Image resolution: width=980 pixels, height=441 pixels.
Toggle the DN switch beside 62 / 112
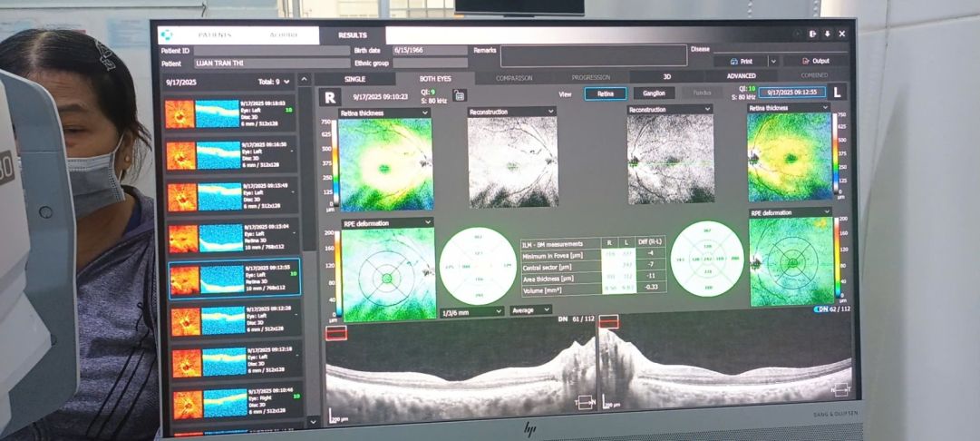(821, 309)
